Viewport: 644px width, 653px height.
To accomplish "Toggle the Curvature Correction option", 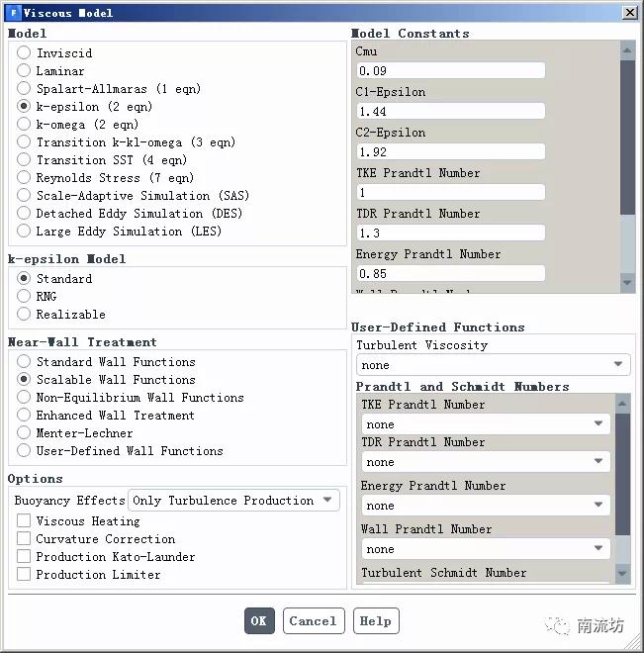I will coord(24,538).
